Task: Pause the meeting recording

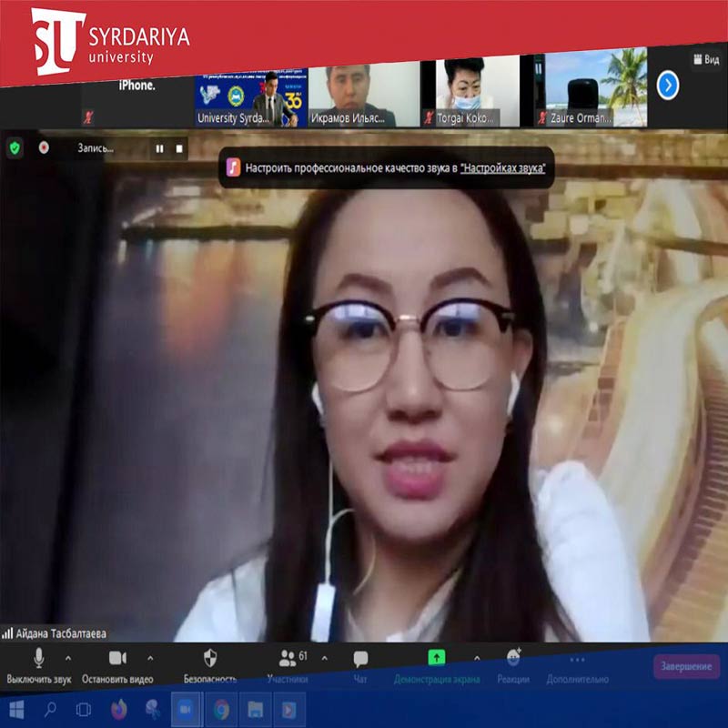Action: click(x=160, y=148)
